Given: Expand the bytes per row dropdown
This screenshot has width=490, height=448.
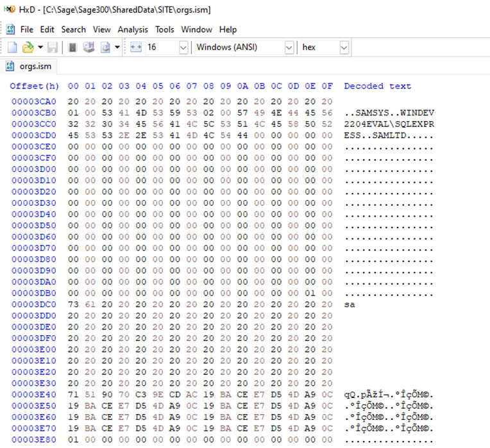Looking at the screenshot, I should [183, 47].
